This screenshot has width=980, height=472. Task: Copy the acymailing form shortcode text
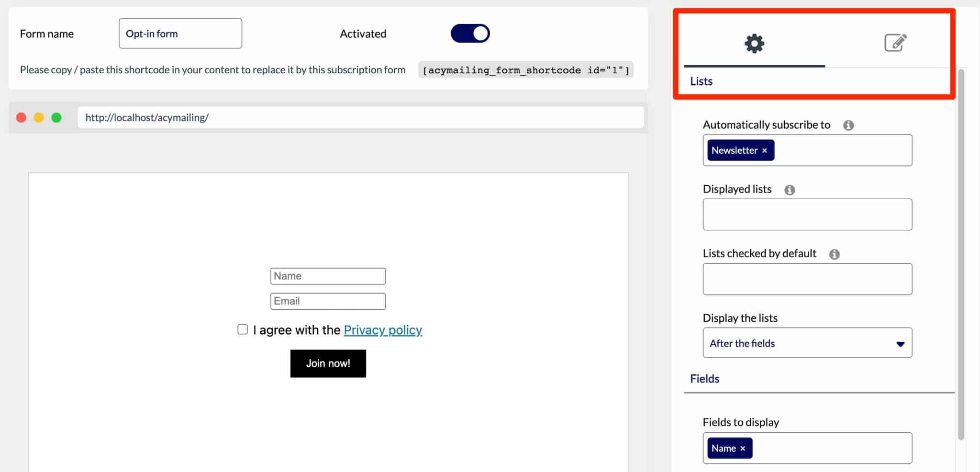coord(526,70)
